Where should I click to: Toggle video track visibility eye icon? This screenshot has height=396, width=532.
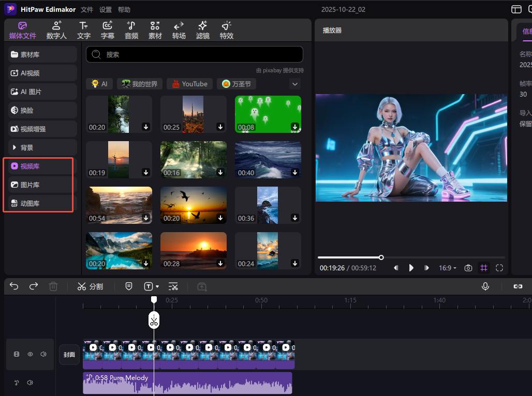[x=30, y=354]
